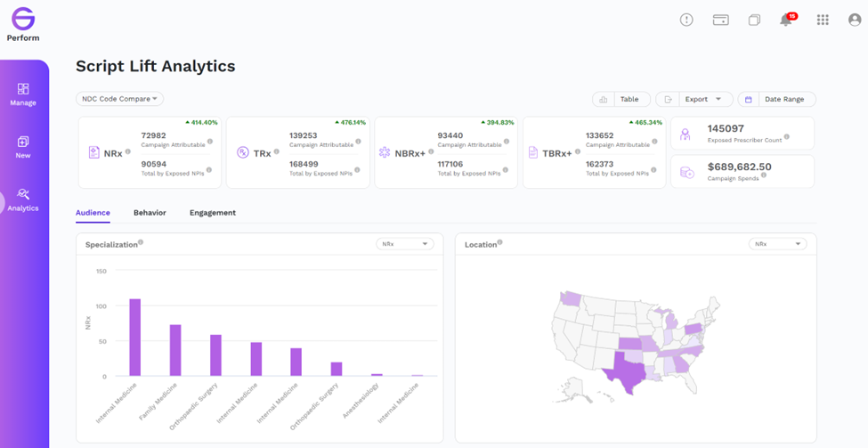The height and width of the screenshot is (448, 868).
Task: Switch to the Engagement tab
Action: [x=213, y=213]
